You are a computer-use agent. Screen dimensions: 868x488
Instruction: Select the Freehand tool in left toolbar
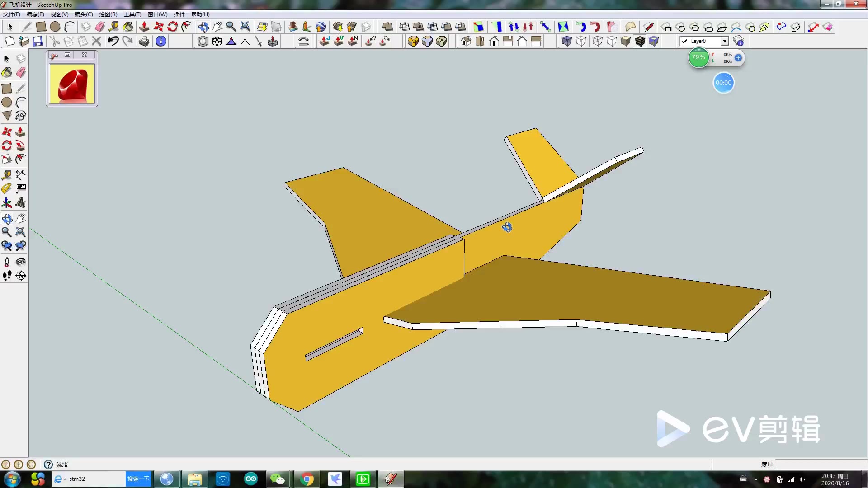coord(21,116)
